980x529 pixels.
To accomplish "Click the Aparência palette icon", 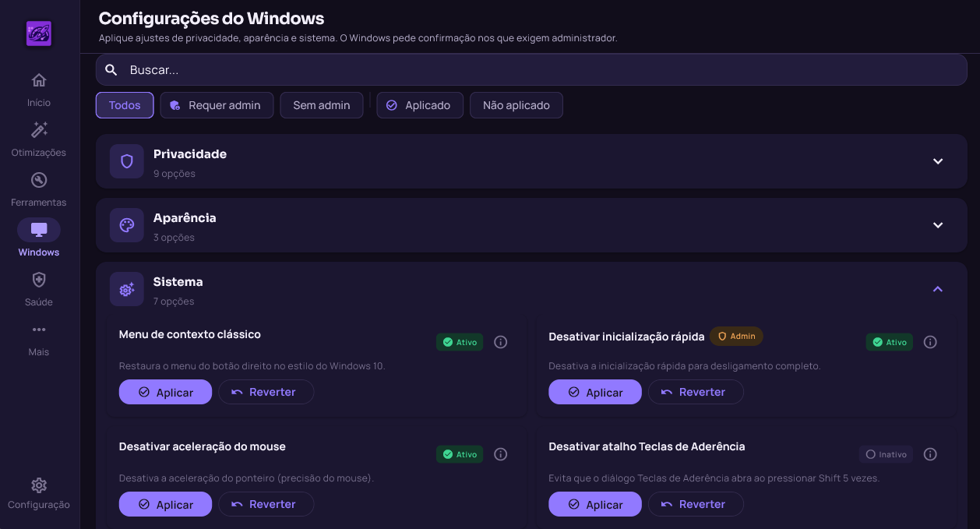I will [127, 225].
